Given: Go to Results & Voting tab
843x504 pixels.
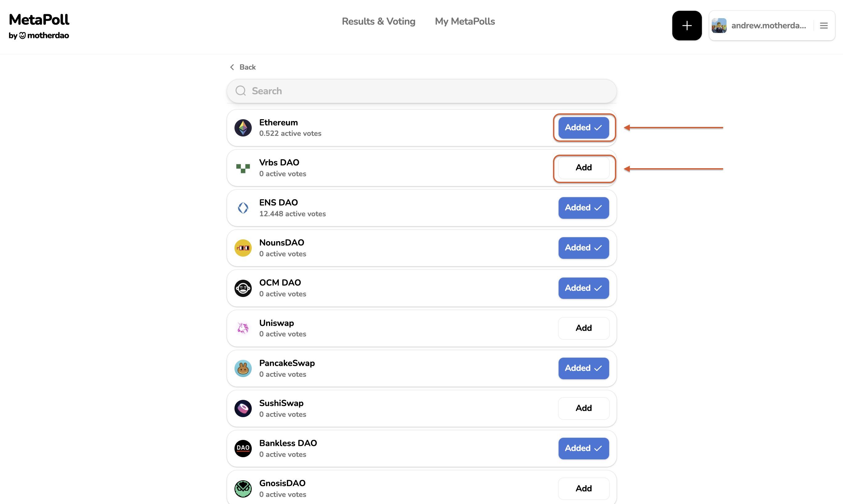Looking at the screenshot, I should 378,21.
